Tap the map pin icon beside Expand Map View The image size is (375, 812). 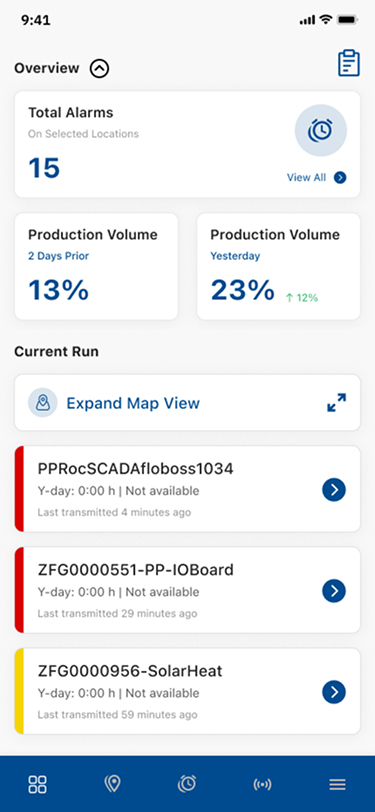pos(42,402)
